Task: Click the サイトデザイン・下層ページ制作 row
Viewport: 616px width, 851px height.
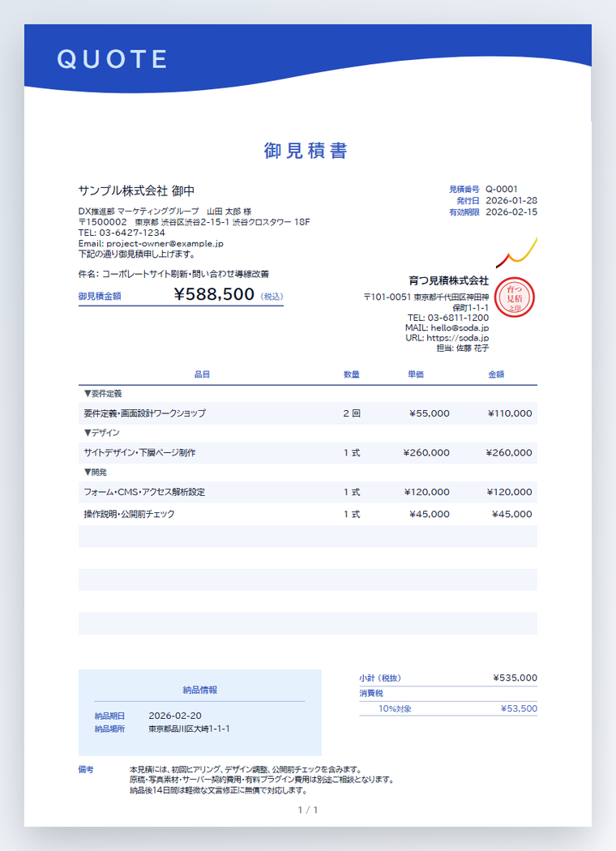Action: pyautogui.click(x=308, y=452)
